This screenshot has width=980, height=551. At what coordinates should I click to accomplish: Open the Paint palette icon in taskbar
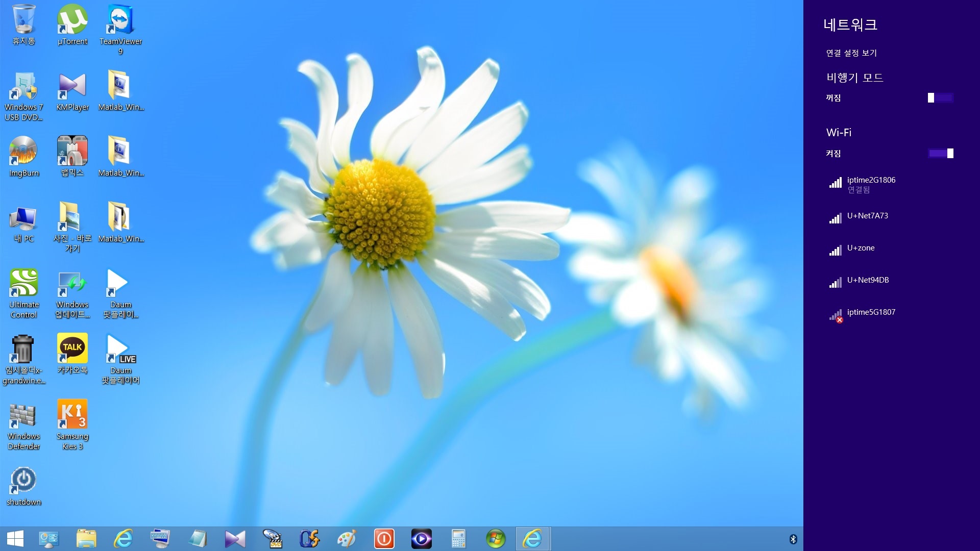[x=347, y=539]
